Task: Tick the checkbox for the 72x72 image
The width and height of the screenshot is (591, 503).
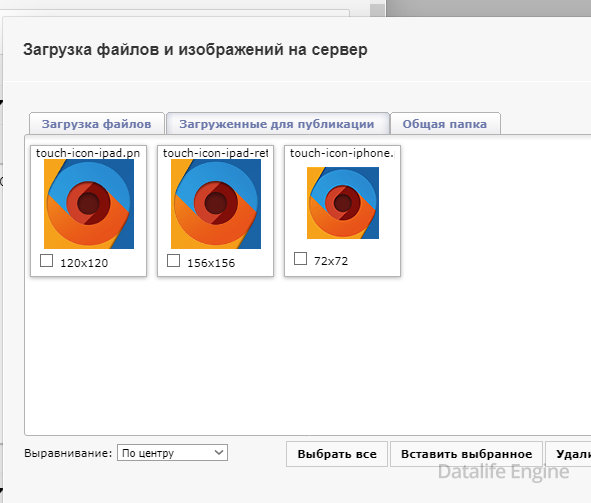Action: [300, 258]
